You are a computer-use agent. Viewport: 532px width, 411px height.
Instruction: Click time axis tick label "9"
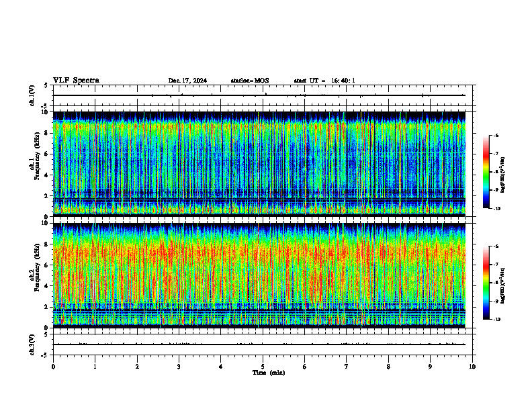click(430, 367)
